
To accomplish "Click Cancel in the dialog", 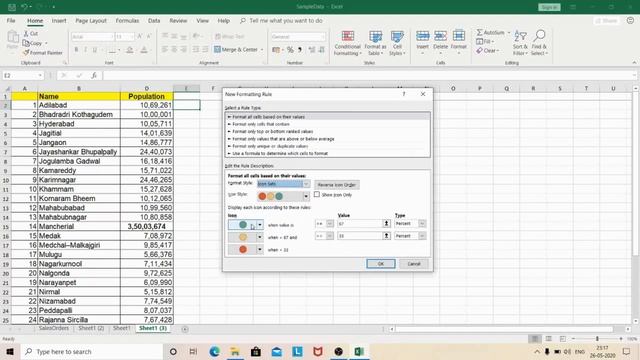I will point(413,264).
